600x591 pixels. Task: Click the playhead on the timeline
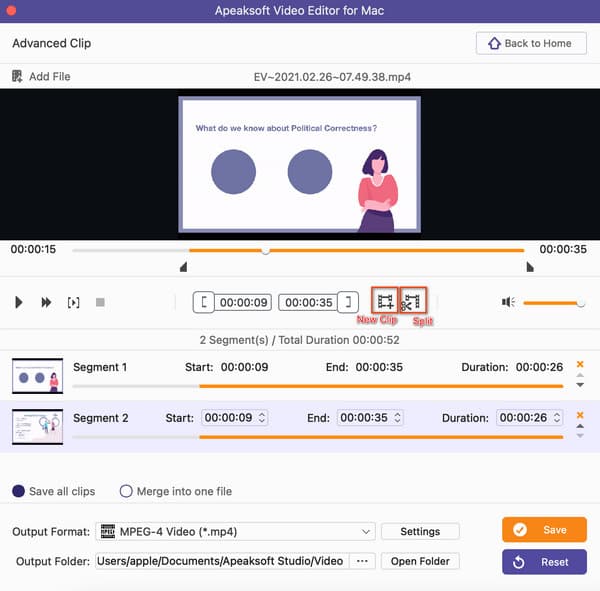point(266,251)
